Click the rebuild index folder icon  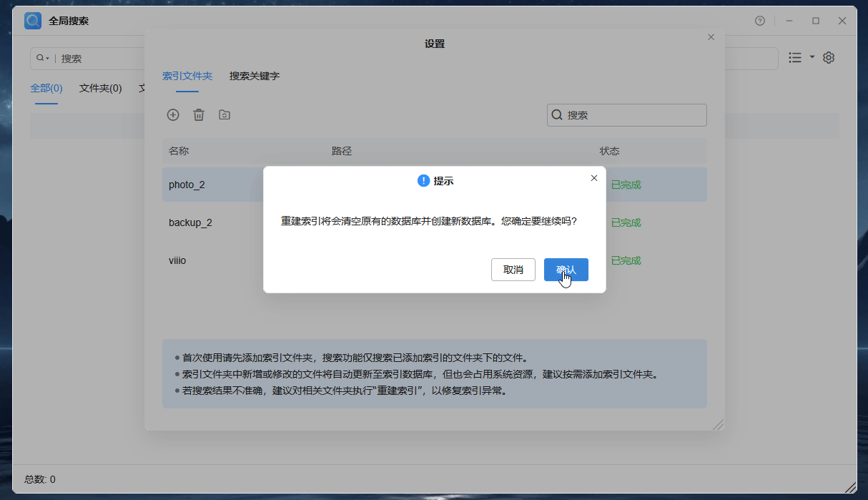pyautogui.click(x=225, y=114)
